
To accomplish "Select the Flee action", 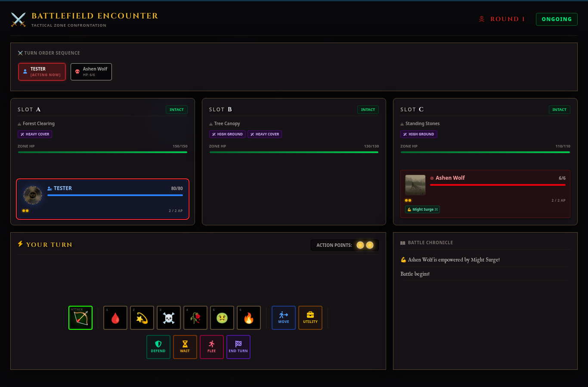I will (x=212, y=347).
